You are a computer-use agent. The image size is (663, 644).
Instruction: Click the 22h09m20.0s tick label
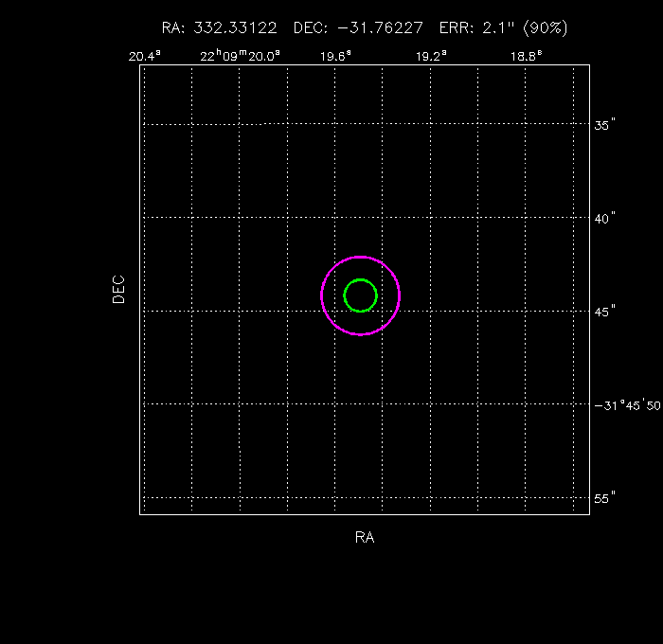[240, 56]
